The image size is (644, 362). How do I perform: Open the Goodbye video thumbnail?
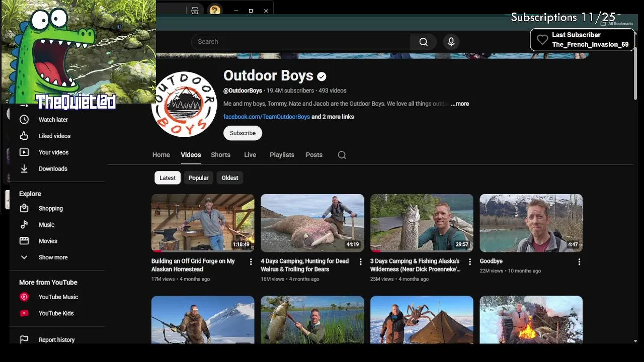[531, 223]
